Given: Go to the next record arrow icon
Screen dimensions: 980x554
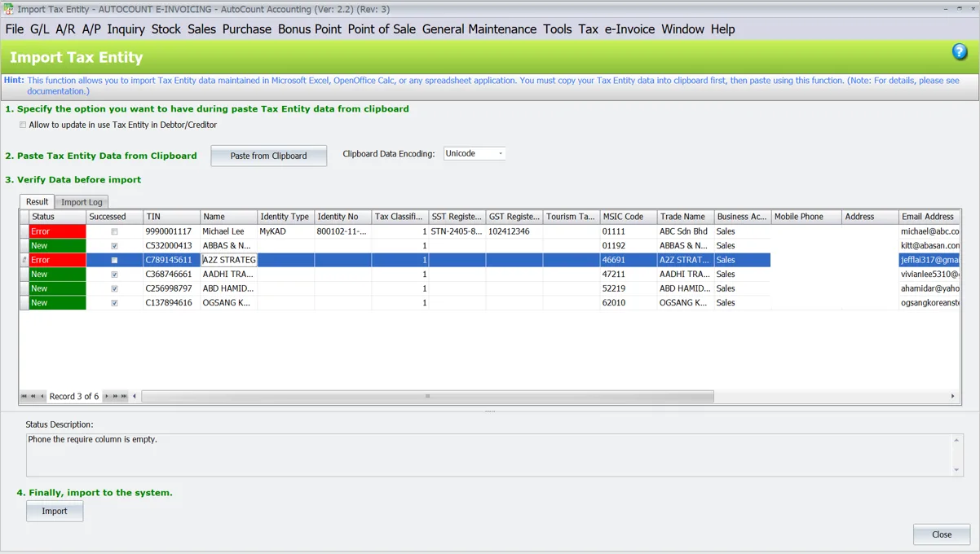Looking at the screenshot, I should point(107,396).
